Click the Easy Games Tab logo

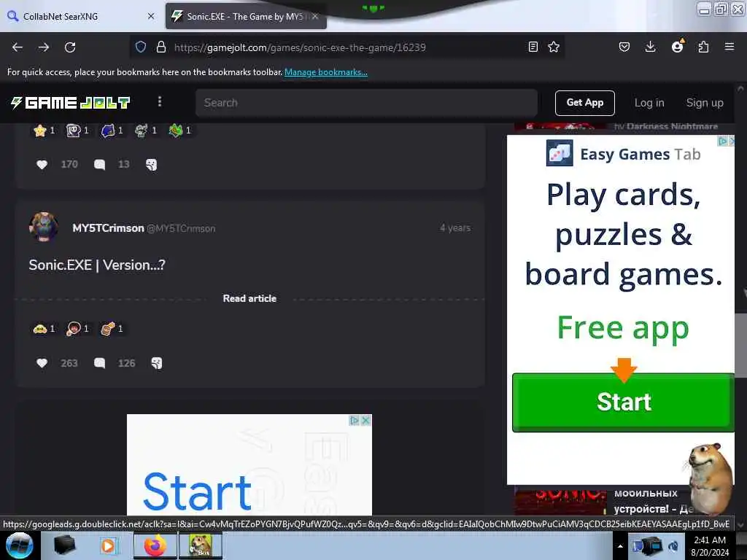[560, 153]
